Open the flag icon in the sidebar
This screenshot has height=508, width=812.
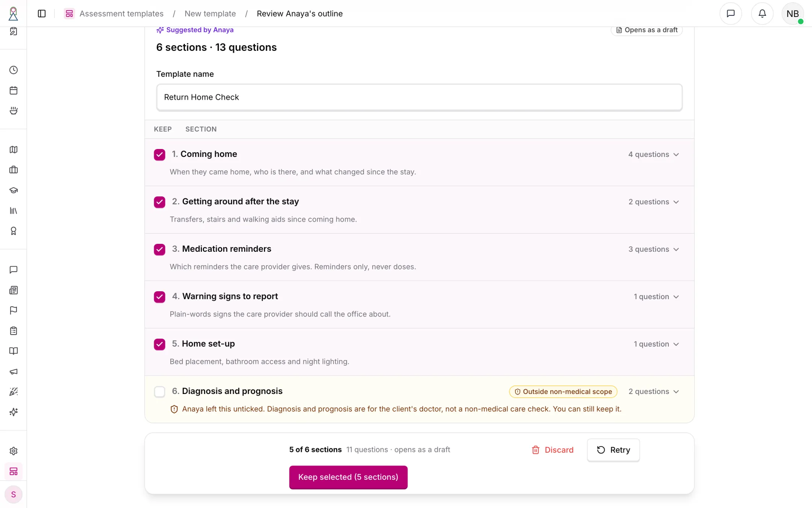[x=14, y=310]
